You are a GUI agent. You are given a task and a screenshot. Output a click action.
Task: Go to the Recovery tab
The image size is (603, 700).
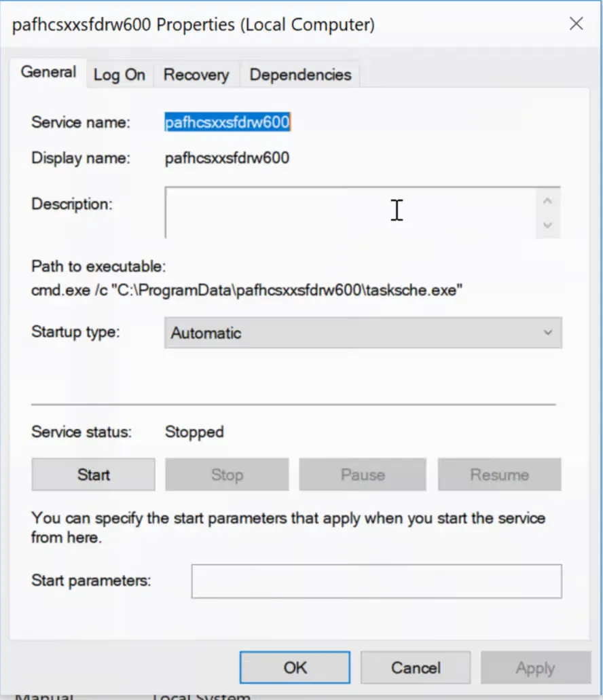[x=196, y=75]
